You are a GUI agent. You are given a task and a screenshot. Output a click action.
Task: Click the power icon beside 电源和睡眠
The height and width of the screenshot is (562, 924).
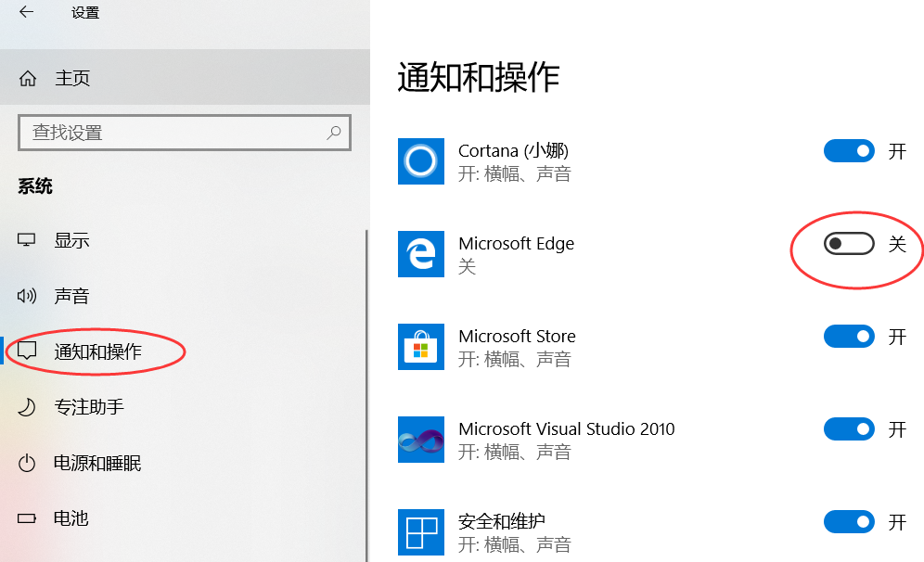(27, 463)
